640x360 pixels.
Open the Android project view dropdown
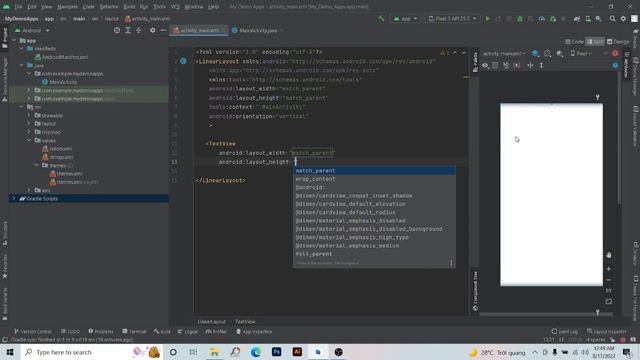32,30
